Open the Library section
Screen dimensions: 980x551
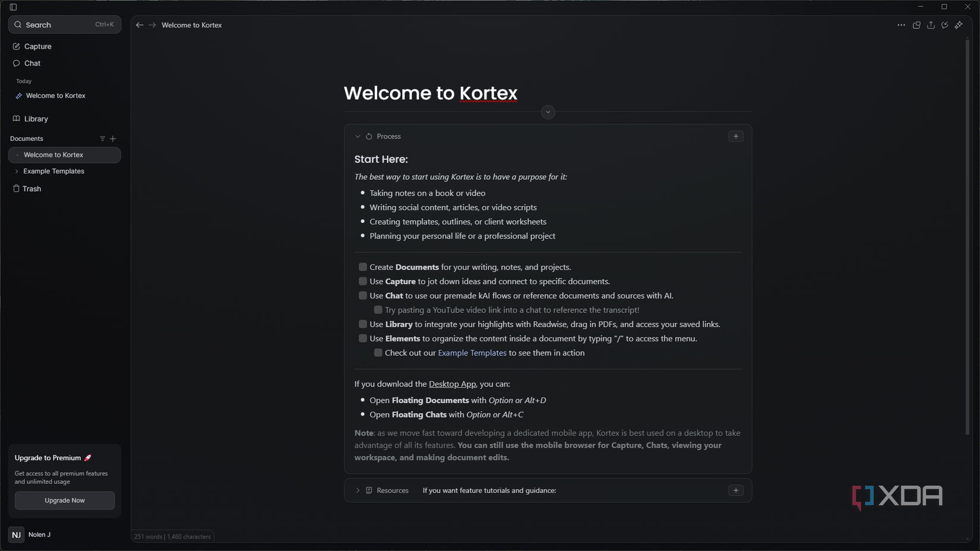(x=36, y=119)
